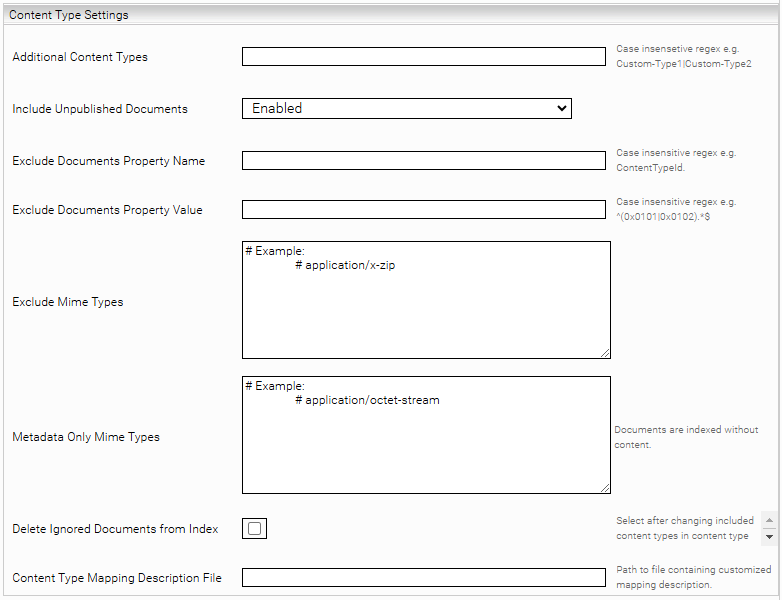Click the 'Documents are indexed without content' hint

pyautogui.click(x=686, y=437)
